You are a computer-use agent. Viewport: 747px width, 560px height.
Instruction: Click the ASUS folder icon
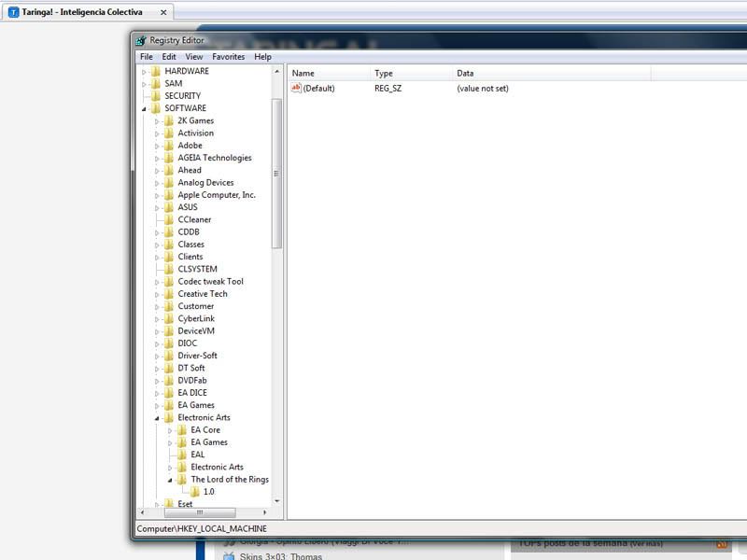[x=169, y=207]
